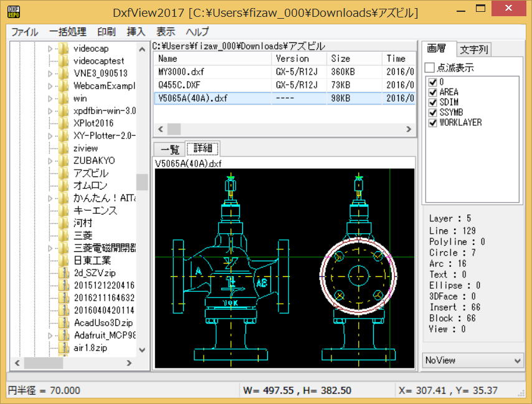Expand the かんたん！AIT folder
The width and height of the screenshot is (532, 404).
(x=50, y=198)
